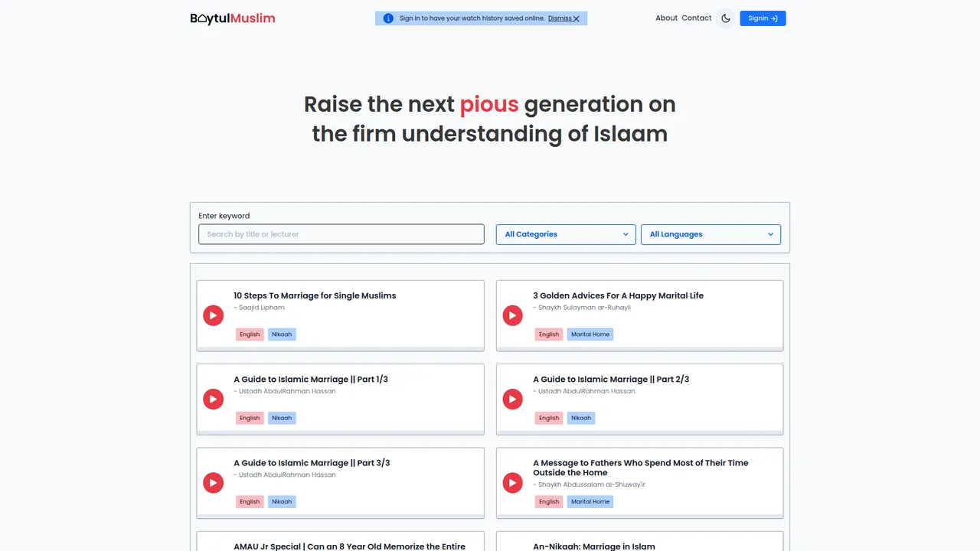Go to BaytulMuslim home via logo
The height and width of the screenshot is (551, 980).
point(233,18)
